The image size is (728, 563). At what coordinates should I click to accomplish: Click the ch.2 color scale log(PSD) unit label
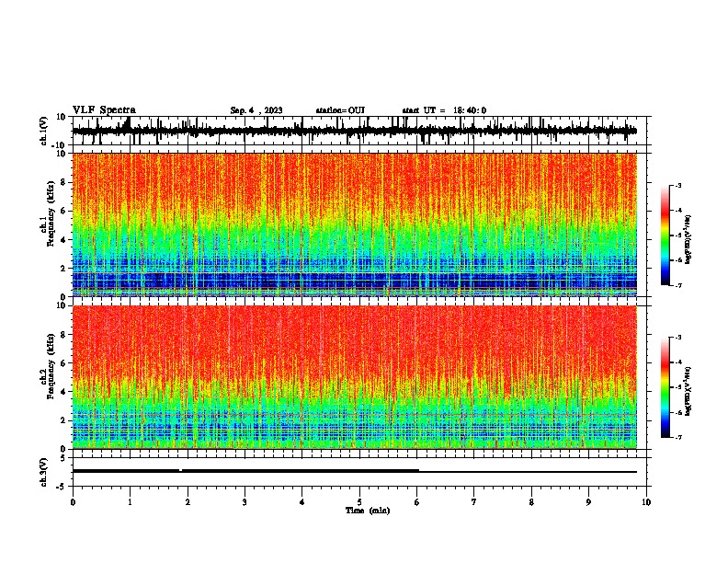click(688, 391)
